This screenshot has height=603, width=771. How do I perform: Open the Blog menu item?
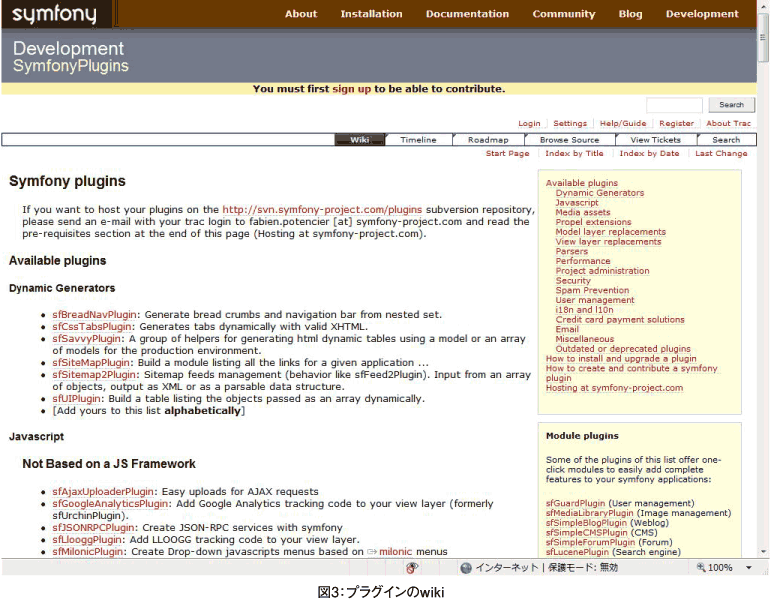630,14
